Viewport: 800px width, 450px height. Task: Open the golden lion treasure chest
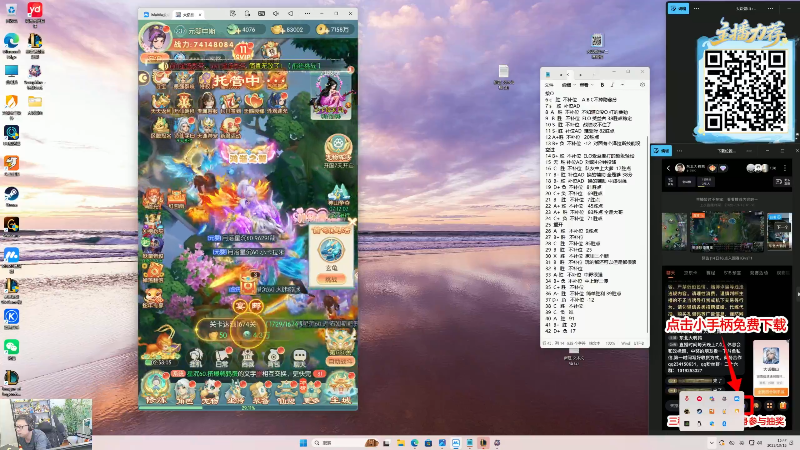click(x=162, y=344)
